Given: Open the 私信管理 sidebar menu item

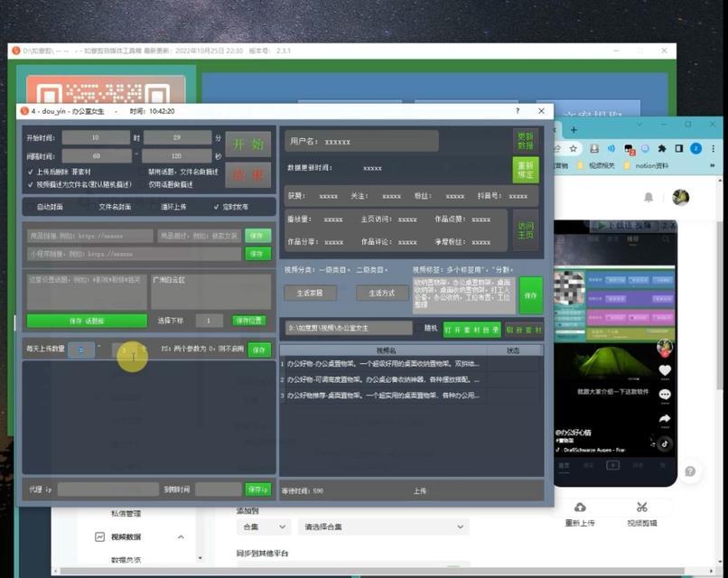Looking at the screenshot, I should click(x=126, y=514).
